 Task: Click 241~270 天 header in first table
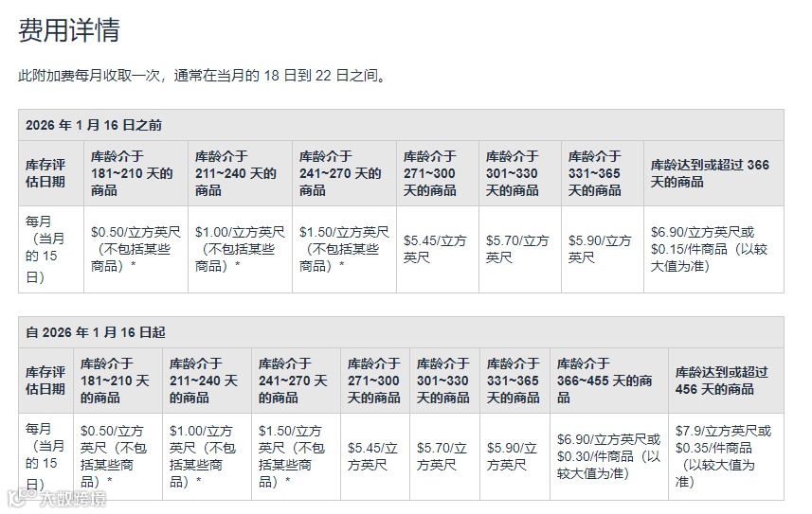pyautogui.click(x=344, y=173)
